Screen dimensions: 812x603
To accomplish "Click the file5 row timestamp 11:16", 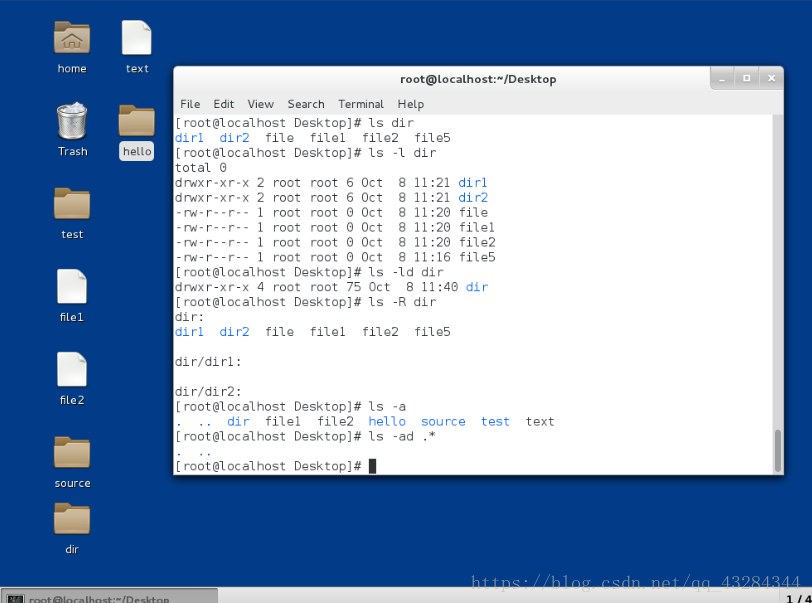I will tap(432, 257).
